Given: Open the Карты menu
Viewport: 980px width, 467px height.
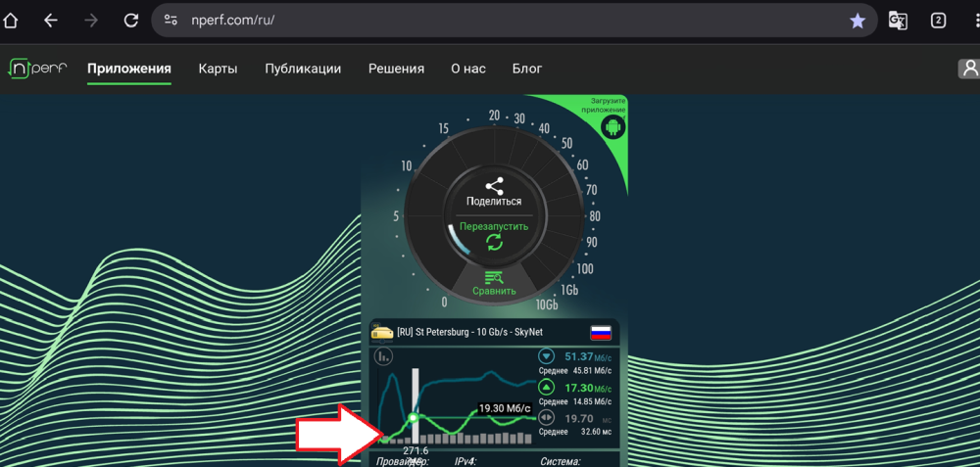Looking at the screenshot, I should pos(218,69).
